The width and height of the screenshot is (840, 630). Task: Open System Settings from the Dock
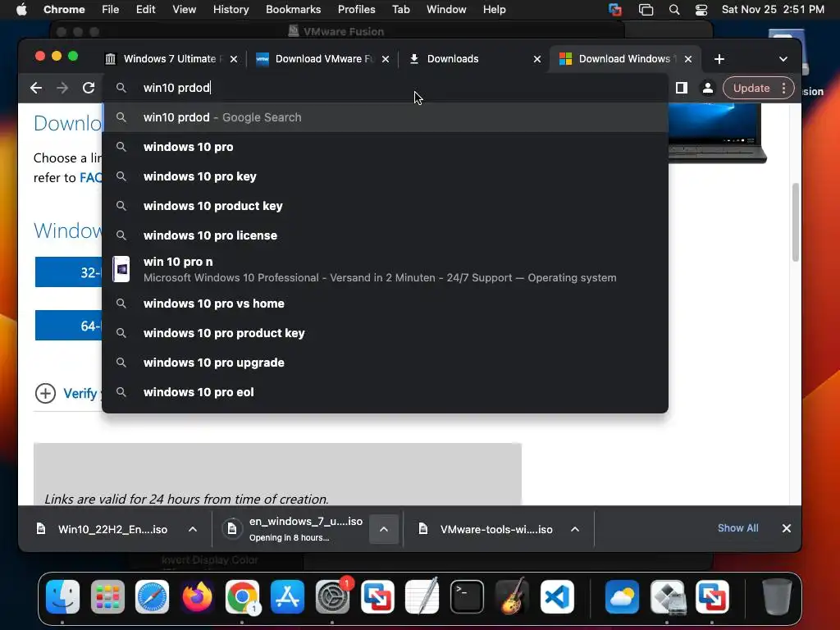pyautogui.click(x=332, y=596)
